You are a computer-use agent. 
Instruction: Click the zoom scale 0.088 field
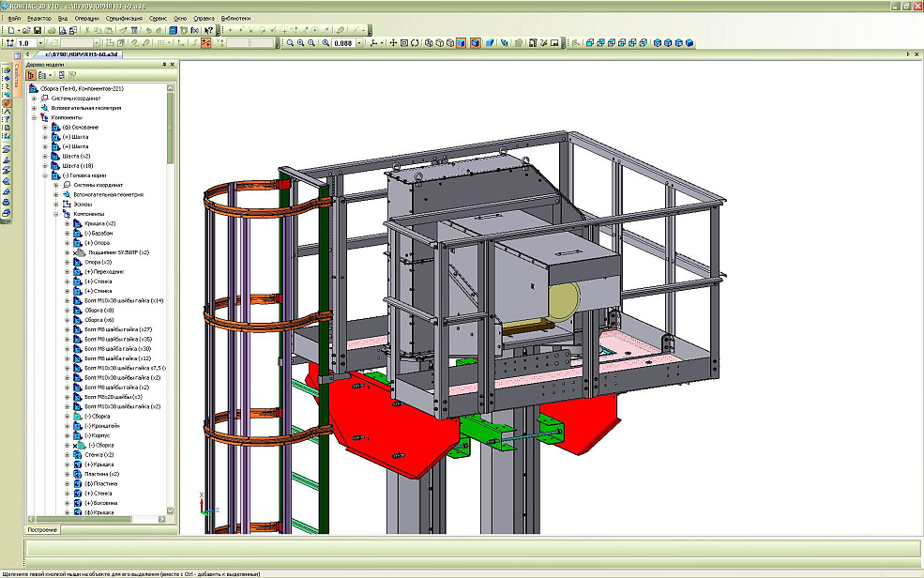tap(342, 43)
